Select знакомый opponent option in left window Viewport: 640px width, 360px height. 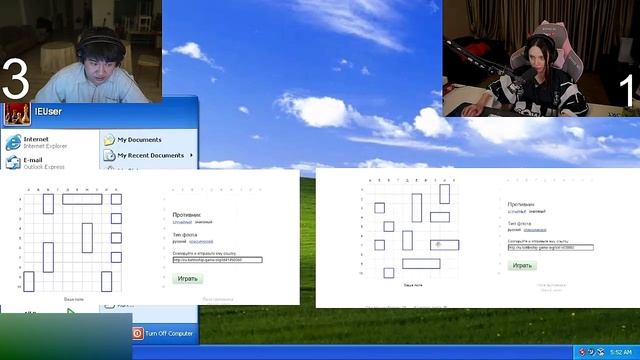coord(203,222)
